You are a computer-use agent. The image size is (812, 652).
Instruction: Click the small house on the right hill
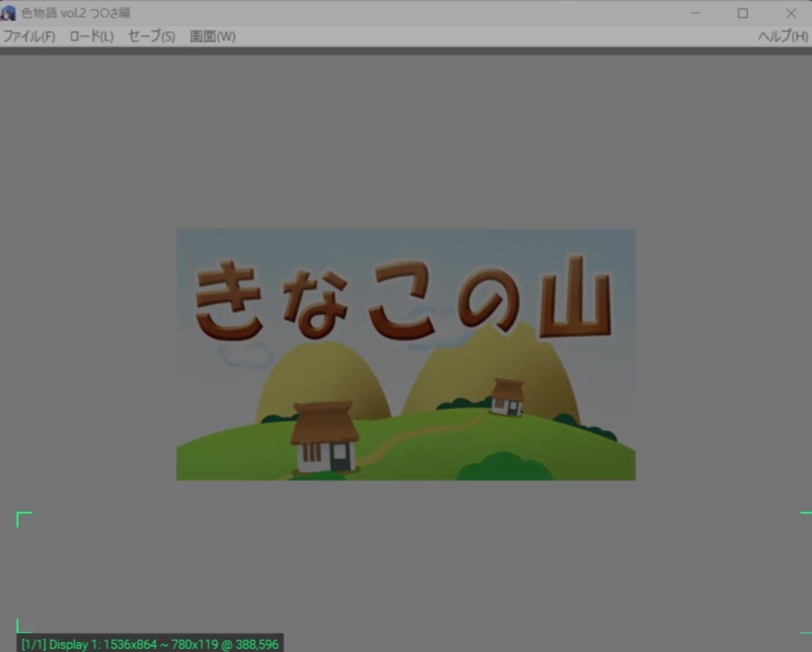507,397
